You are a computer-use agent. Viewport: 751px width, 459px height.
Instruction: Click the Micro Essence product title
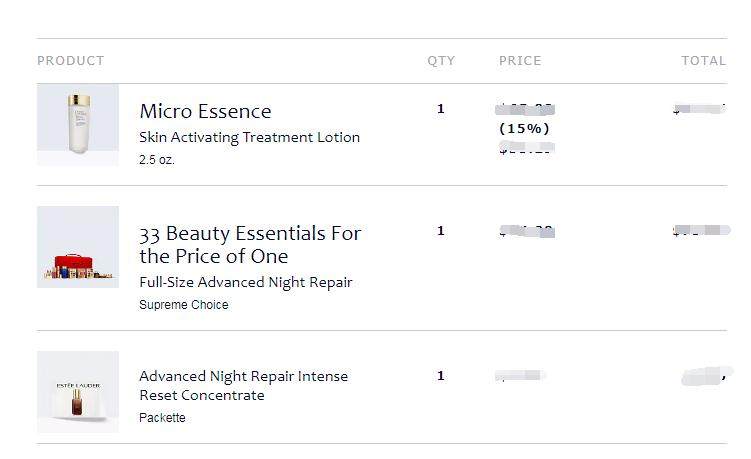tap(205, 111)
